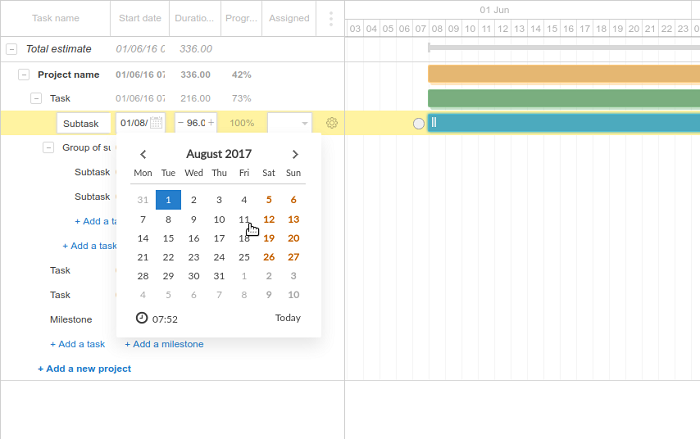Click the August 2017 month header
Image resolution: width=700 pixels, height=439 pixels.
pos(218,154)
